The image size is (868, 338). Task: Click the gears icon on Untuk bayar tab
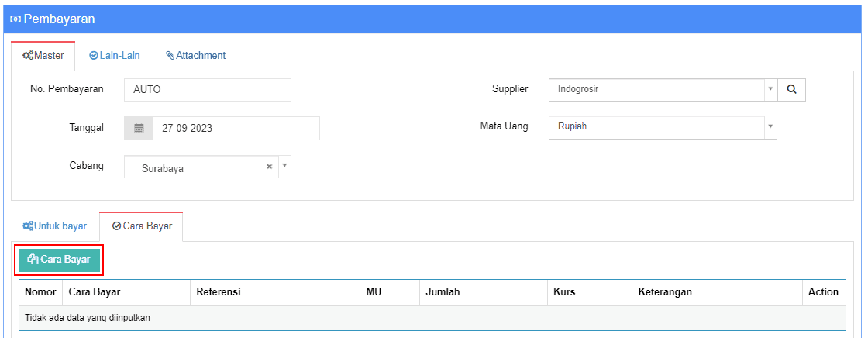click(x=27, y=226)
